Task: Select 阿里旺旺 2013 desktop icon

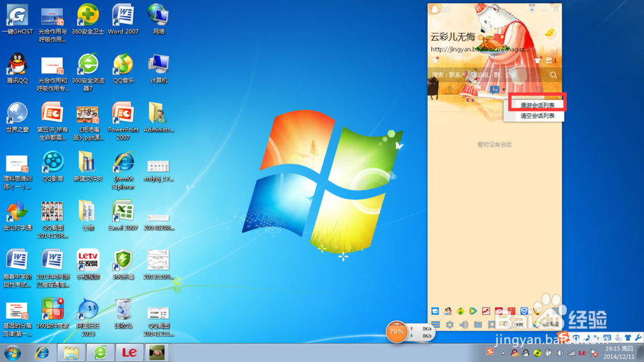Action: click(x=88, y=317)
